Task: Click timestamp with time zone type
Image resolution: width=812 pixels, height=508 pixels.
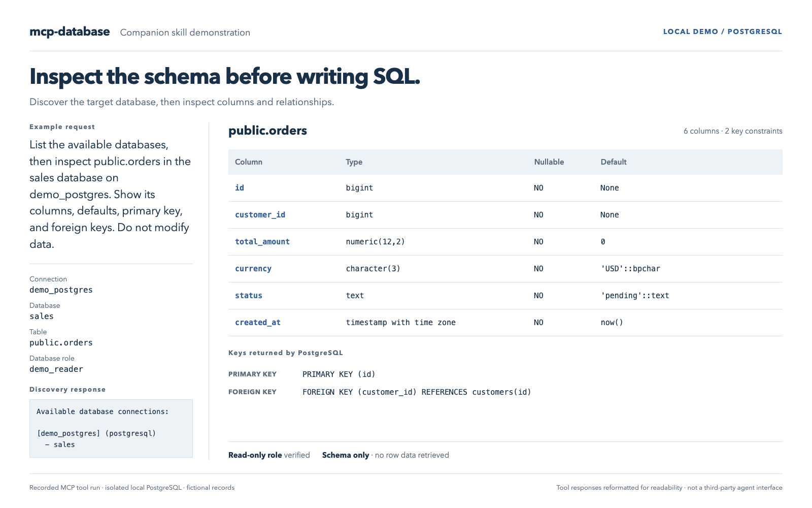Action: click(x=401, y=323)
